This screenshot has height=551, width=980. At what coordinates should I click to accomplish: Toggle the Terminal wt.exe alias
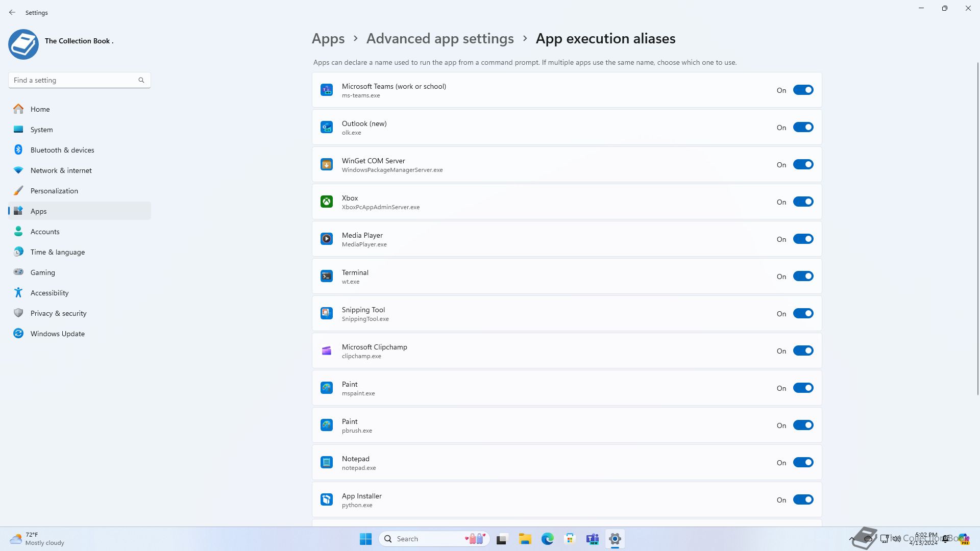803,276
